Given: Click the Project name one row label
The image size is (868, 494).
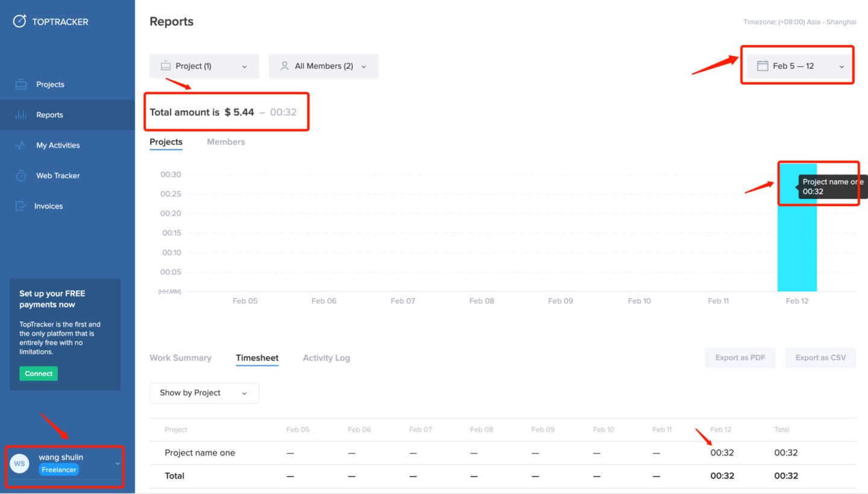Looking at the screenshot, I should pyautogui.click(x=200, y=453).
